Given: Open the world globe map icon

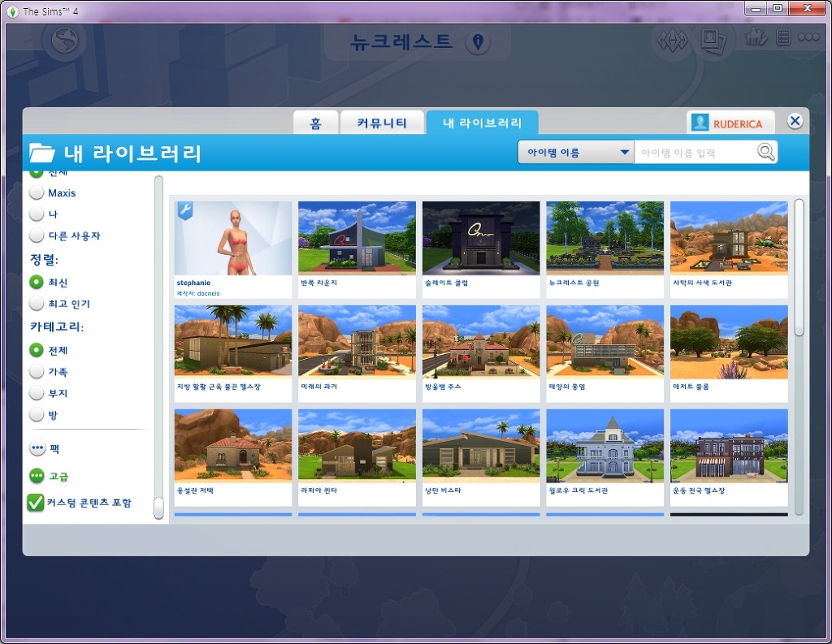Looking at the screenshot, I should point(65,41).
